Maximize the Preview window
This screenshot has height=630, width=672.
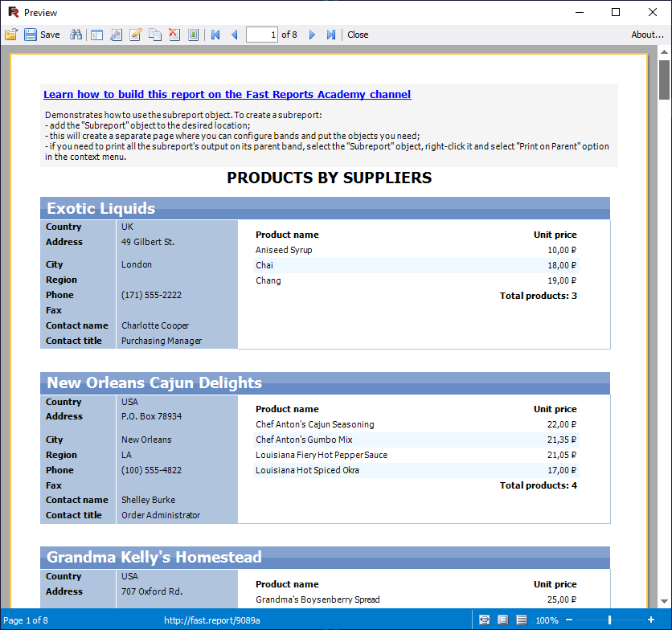[x=616, y=12]
